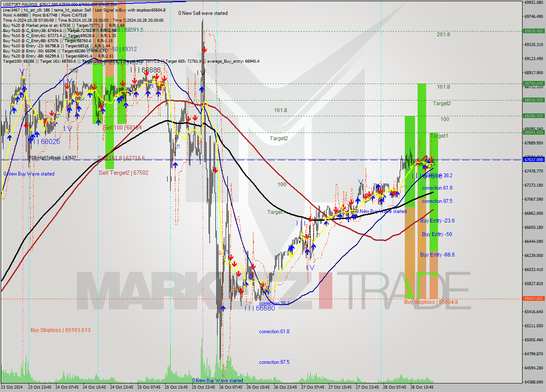Click the blue '| | | 65580' wave label
Screen dimensions: 546x392
(x=260, y=308)
